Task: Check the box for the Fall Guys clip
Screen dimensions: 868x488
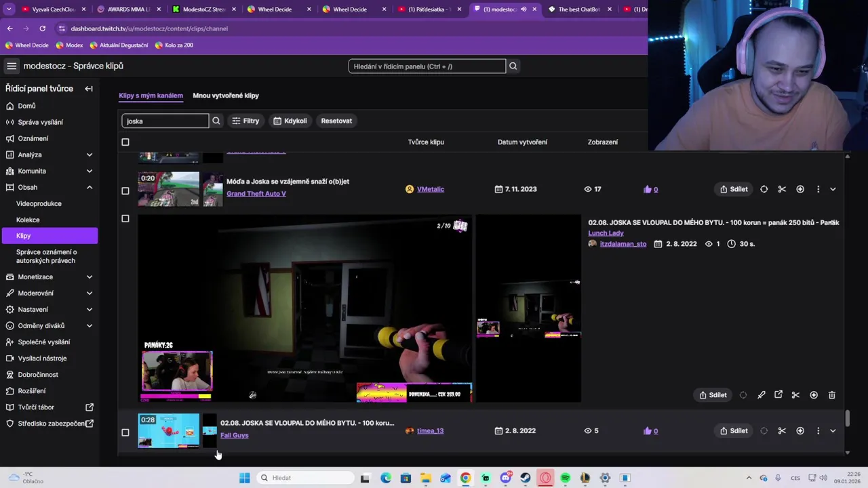Action: 125,432
